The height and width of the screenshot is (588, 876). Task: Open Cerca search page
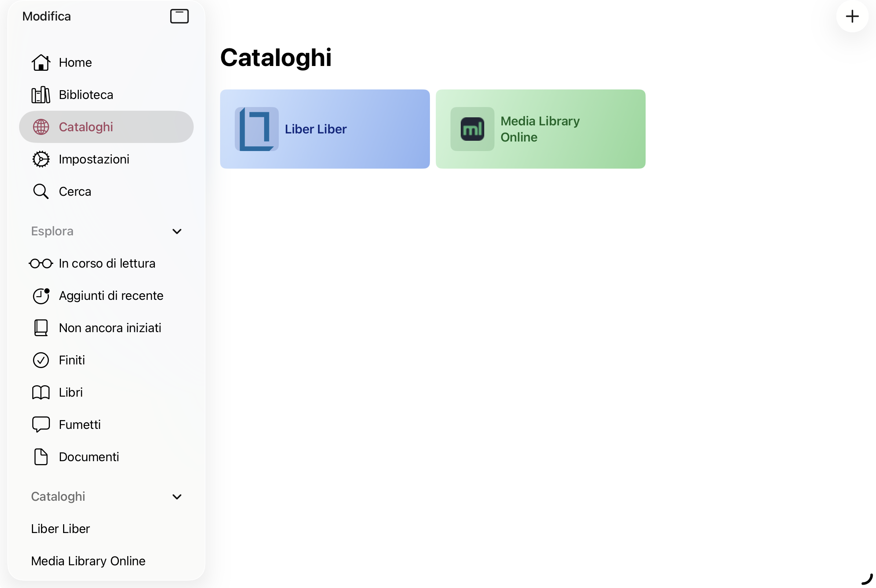click(106, 192)
